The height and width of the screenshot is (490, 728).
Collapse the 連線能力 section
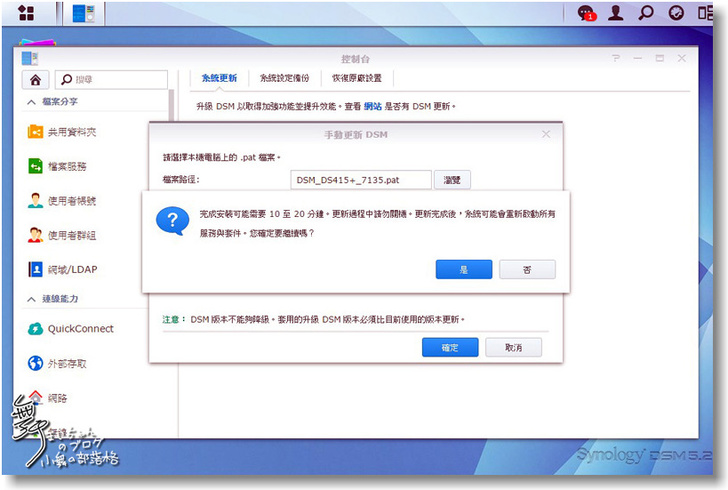click(x=31, y=299)
